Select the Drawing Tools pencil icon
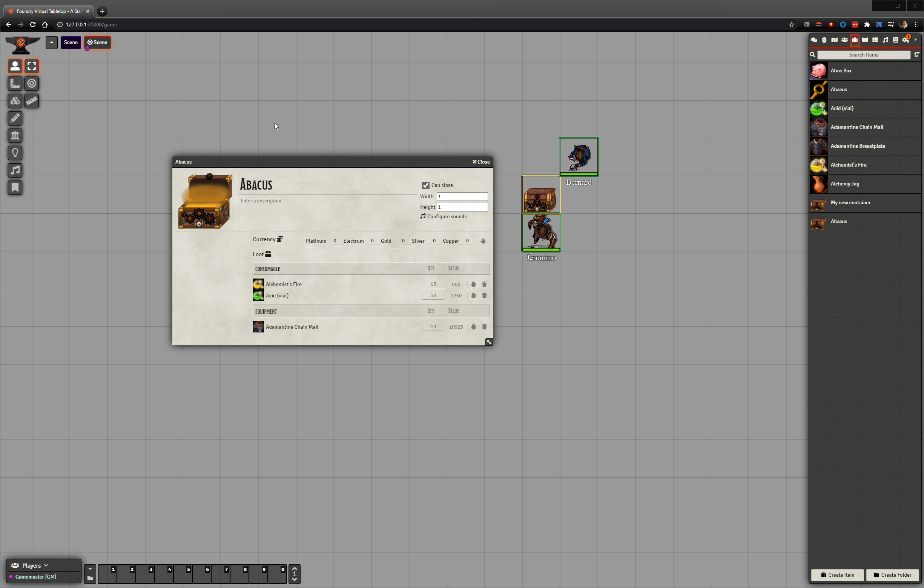The width and height of the screenshot is (924, 588). click(x=15, y=118)
